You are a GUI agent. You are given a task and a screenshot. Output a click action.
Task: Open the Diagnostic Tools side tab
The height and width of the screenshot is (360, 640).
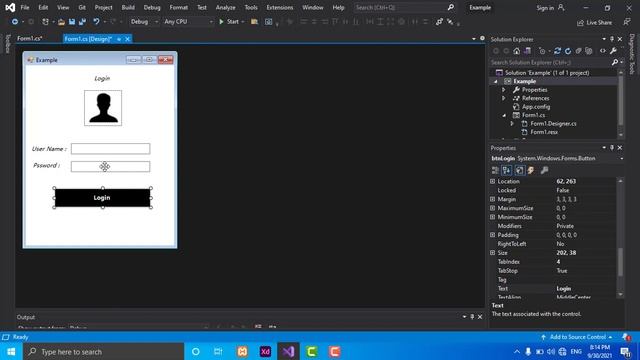click(632, 54)
